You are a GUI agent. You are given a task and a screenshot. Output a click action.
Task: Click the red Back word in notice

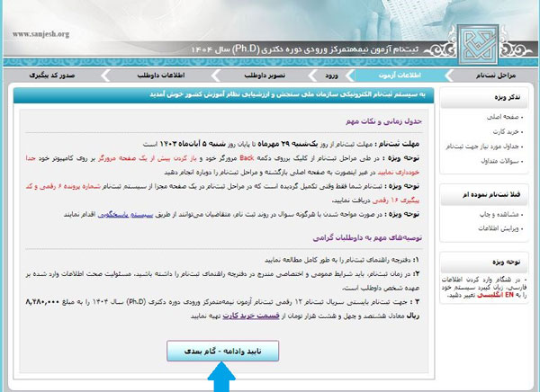coord(247,158)
